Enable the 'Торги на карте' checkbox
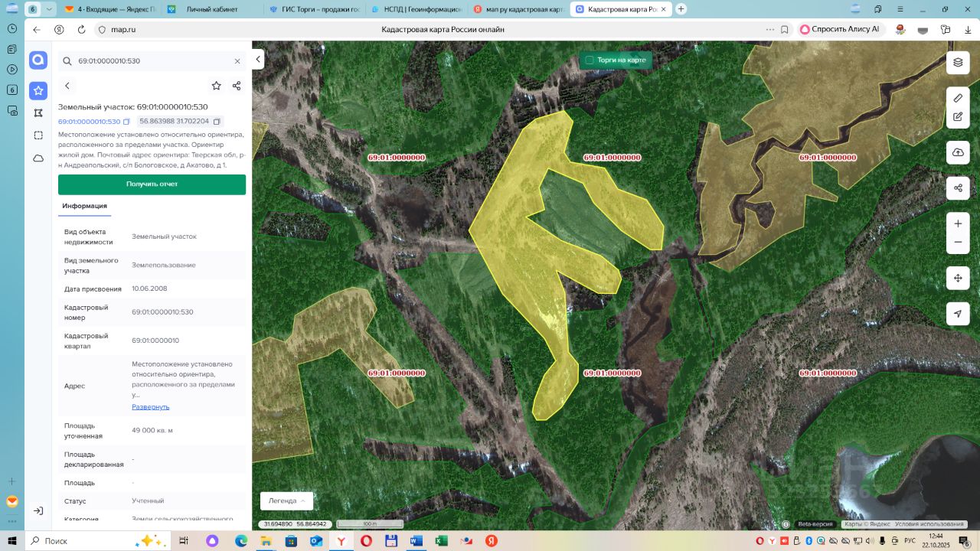 click(x=590, y=60)
